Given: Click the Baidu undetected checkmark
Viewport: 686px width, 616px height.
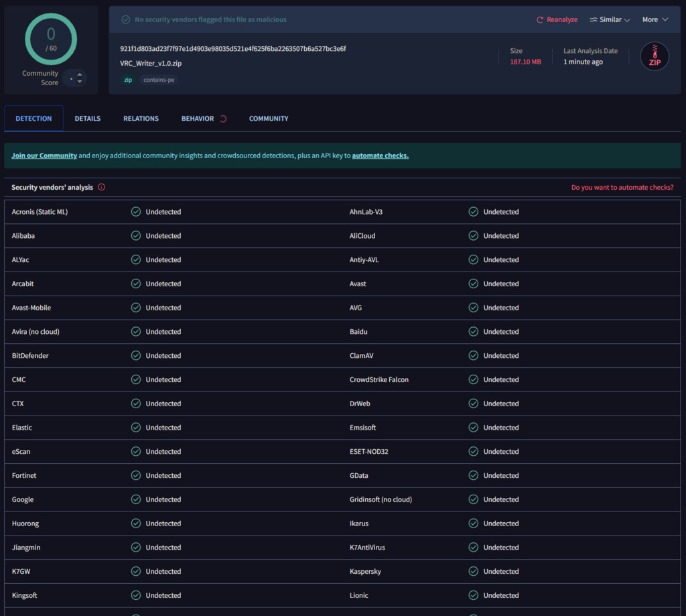Looking at the screenshot, I should 474,331.
